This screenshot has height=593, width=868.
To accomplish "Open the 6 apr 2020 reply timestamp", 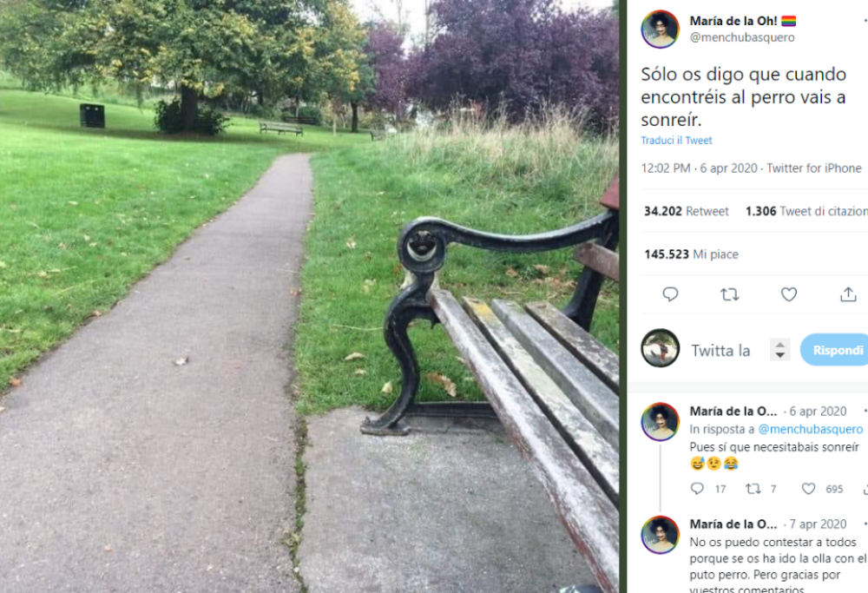I will (x=818, y=412).
